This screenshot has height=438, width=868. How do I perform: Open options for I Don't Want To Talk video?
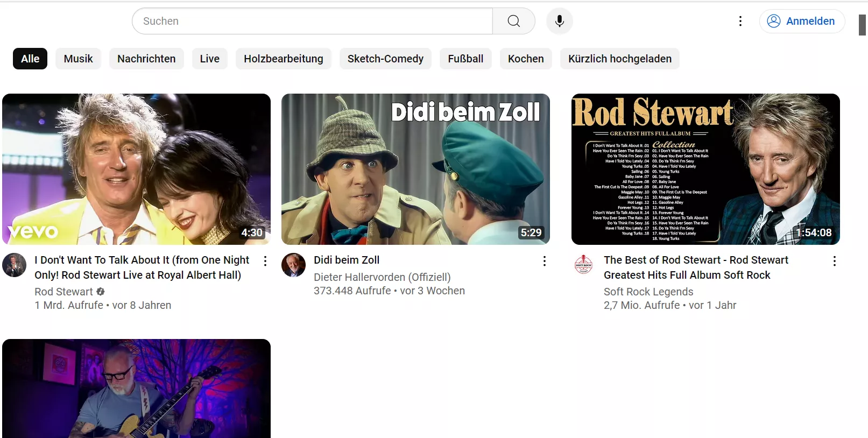point(265,261)
